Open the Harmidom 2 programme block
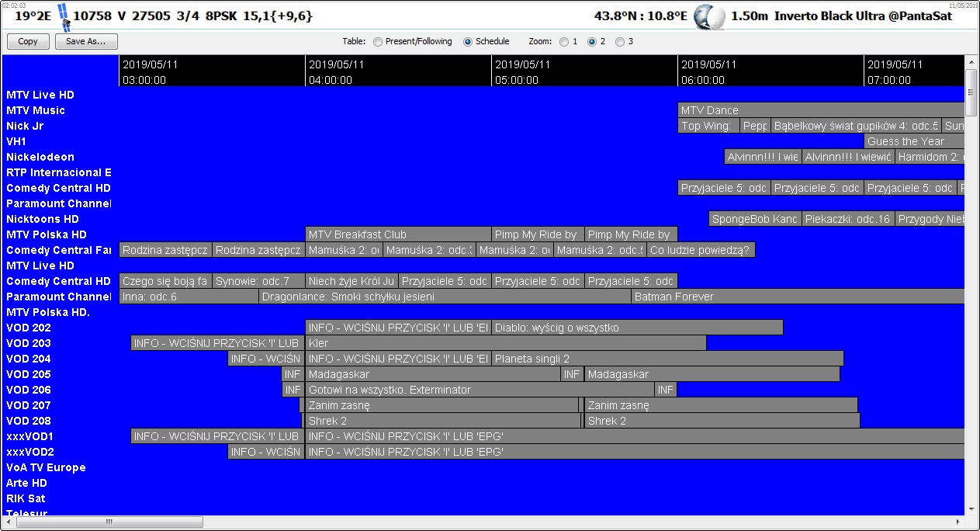 [x=930, y=157]
